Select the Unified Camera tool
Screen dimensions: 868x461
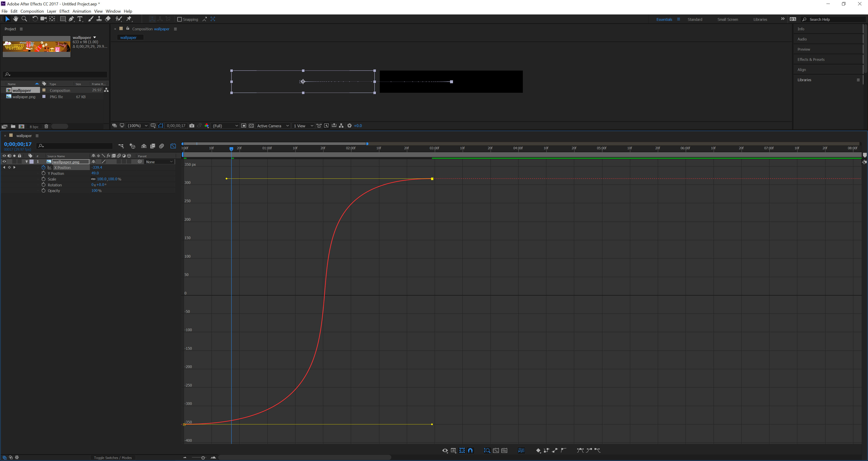pos(43,19)
